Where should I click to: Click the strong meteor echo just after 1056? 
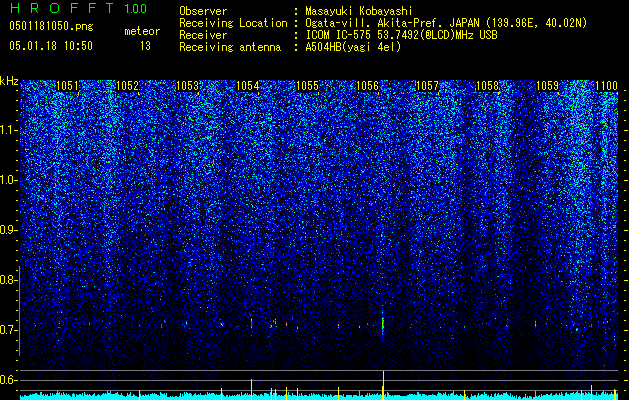tap(383, 322)
